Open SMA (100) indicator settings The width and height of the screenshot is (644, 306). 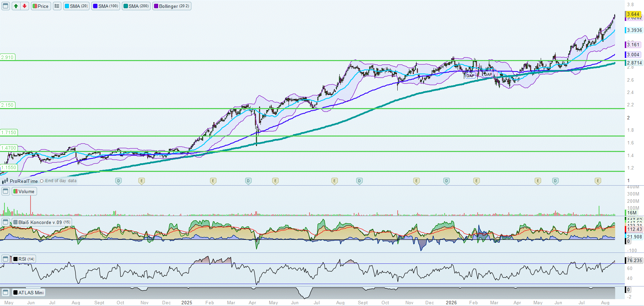106,6
